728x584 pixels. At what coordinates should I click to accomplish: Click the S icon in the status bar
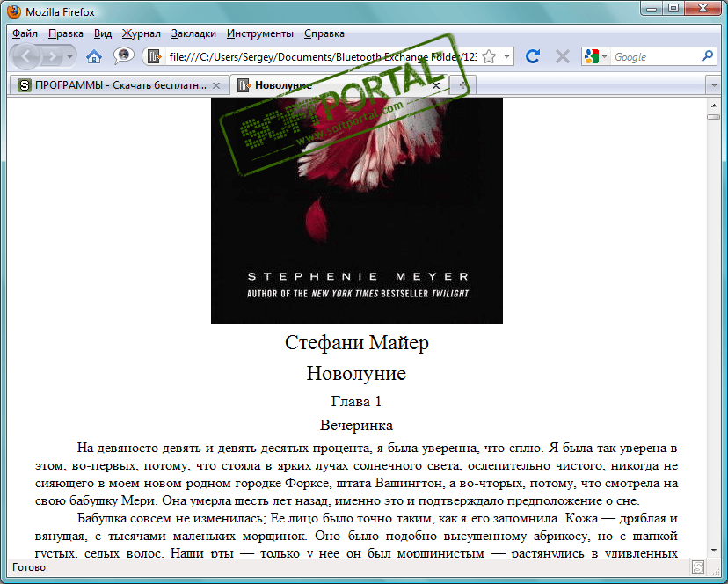698,567
